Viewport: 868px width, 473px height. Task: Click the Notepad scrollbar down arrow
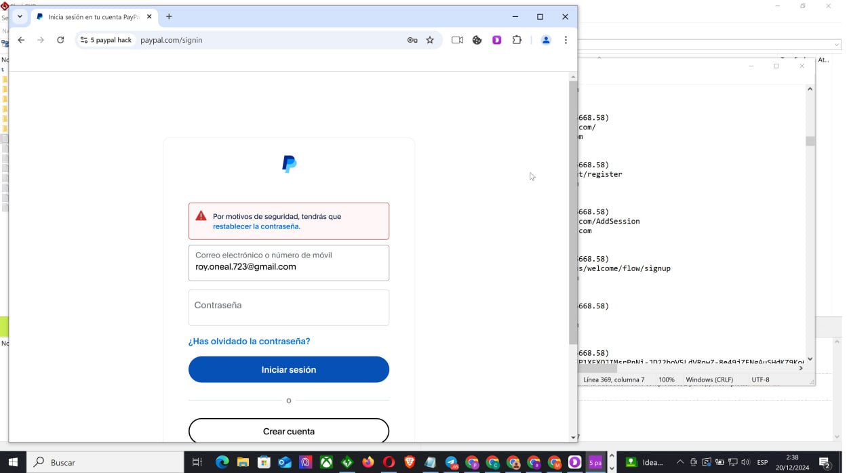point(810,359)
